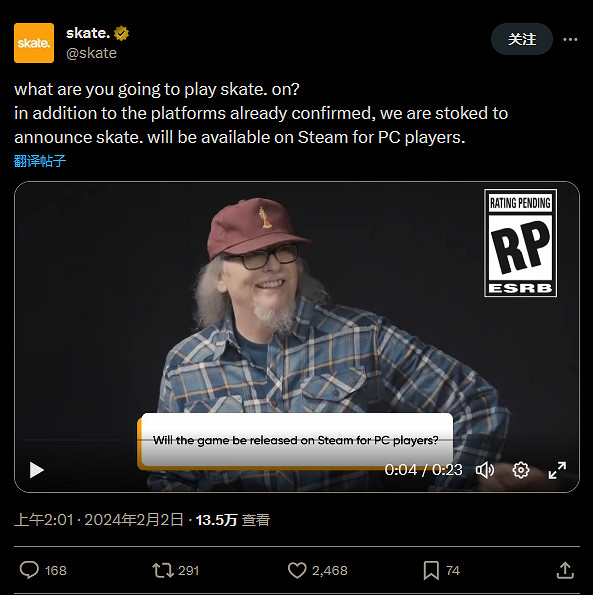
Task: Click the 翻译帖子 translate post link
Action: (x=40, y=161)
